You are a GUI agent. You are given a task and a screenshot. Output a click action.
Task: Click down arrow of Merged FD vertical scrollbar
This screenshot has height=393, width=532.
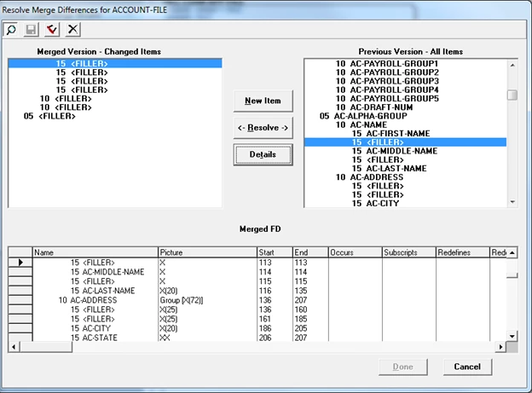[512, 337]
